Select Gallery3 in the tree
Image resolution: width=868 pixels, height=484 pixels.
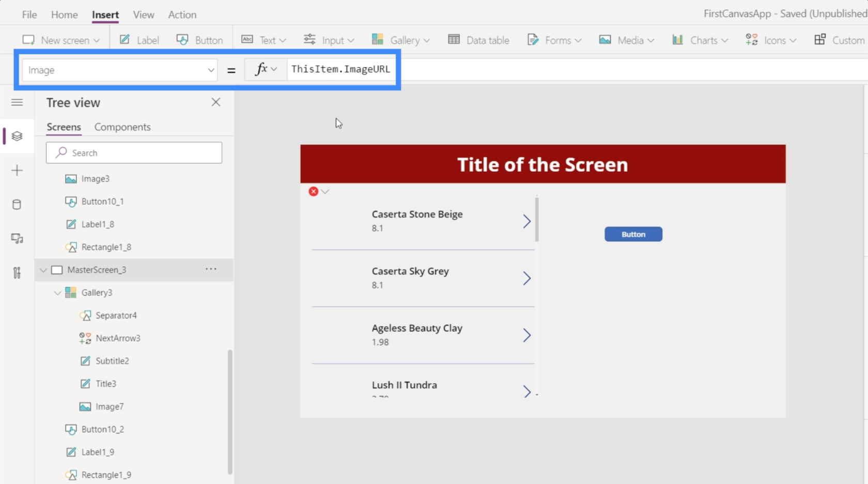pos(97,293)
